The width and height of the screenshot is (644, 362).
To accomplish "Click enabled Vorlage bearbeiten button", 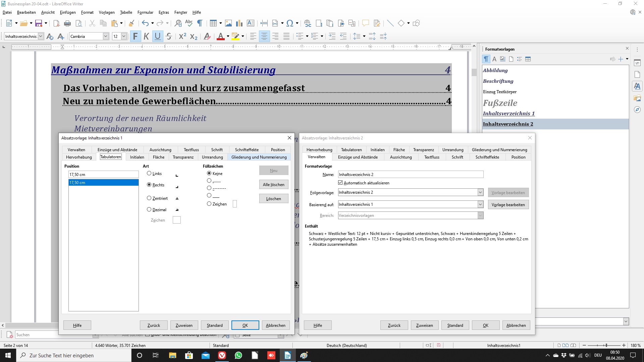I will click(x=508, y=205).
